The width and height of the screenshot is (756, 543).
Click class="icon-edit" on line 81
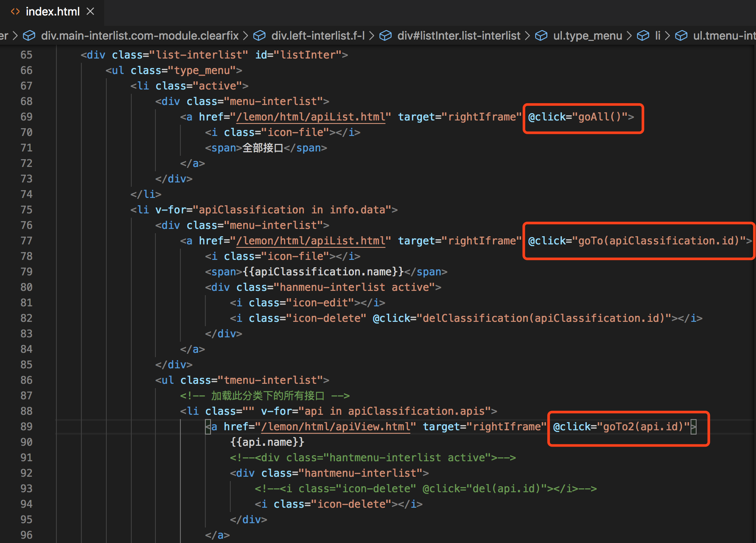(x=301, y=302)
